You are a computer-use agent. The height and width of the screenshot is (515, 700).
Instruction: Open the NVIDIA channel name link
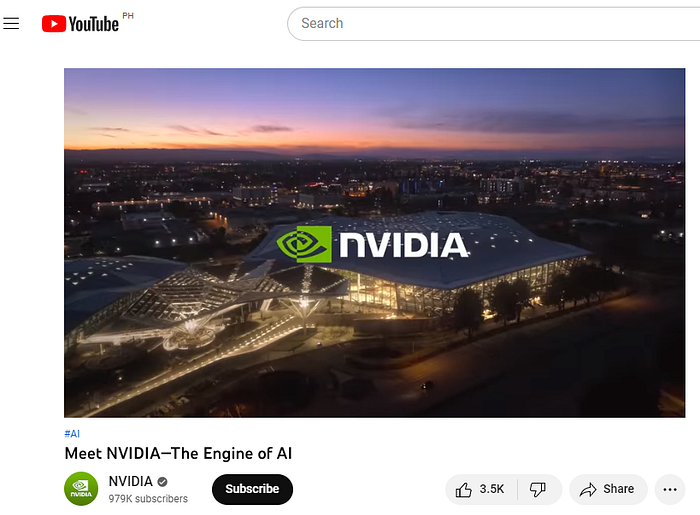(x=131, y=481)
